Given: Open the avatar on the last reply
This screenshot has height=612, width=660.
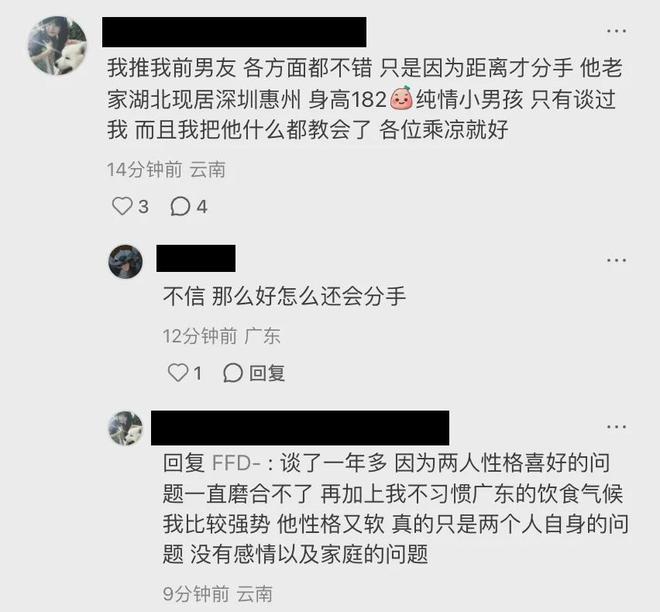Looking at the screenshot, I should [125, 428].
